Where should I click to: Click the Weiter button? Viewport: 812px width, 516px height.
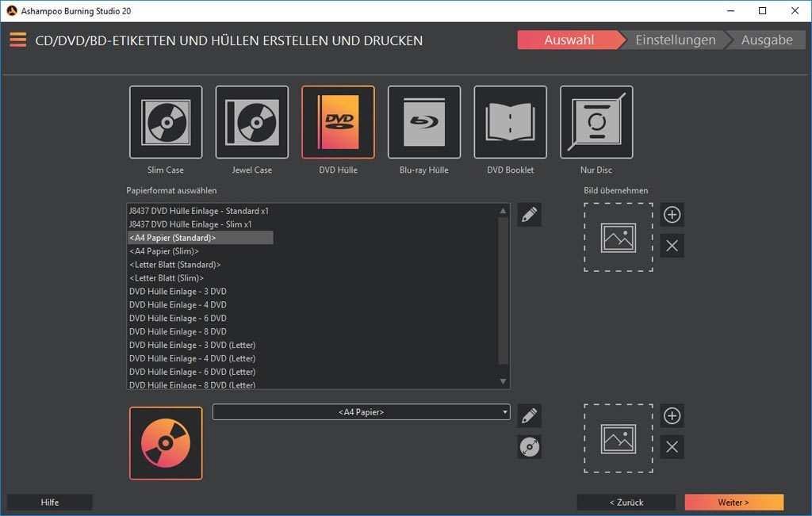[x=733, y=502]
